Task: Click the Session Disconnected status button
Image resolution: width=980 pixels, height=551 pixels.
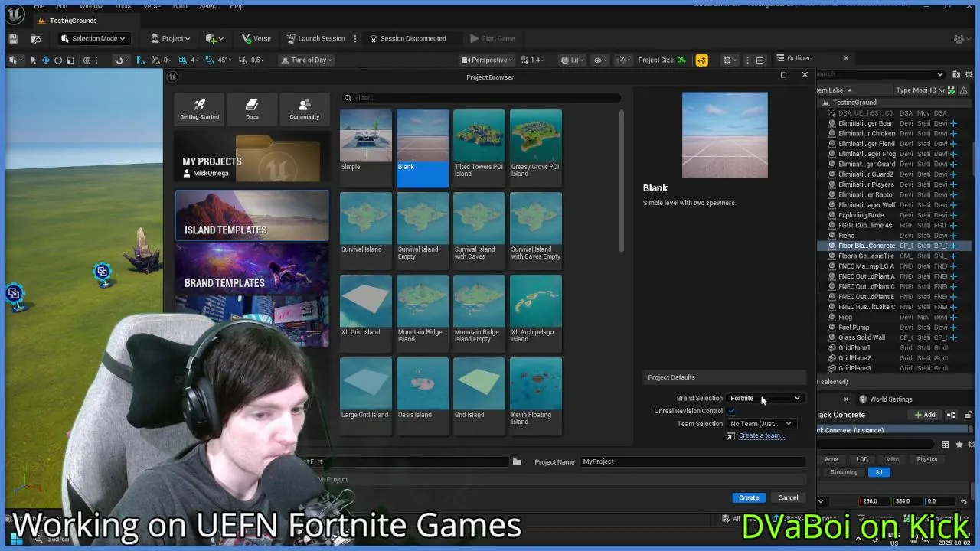Action: [407, 38]
